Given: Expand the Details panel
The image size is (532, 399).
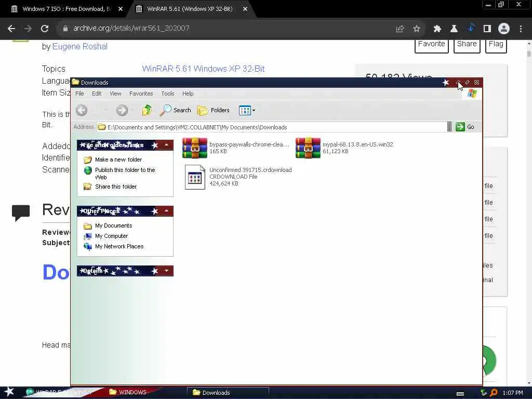Looking at the screenshot, I should [167, 271].
